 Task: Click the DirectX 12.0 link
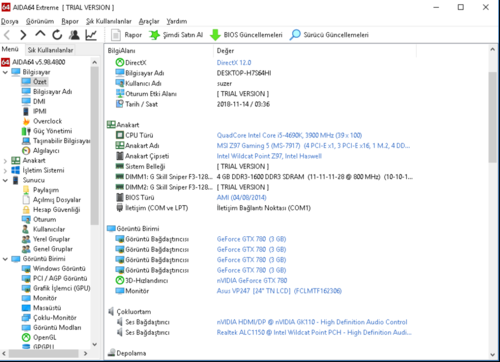click(x=234, y=63)
